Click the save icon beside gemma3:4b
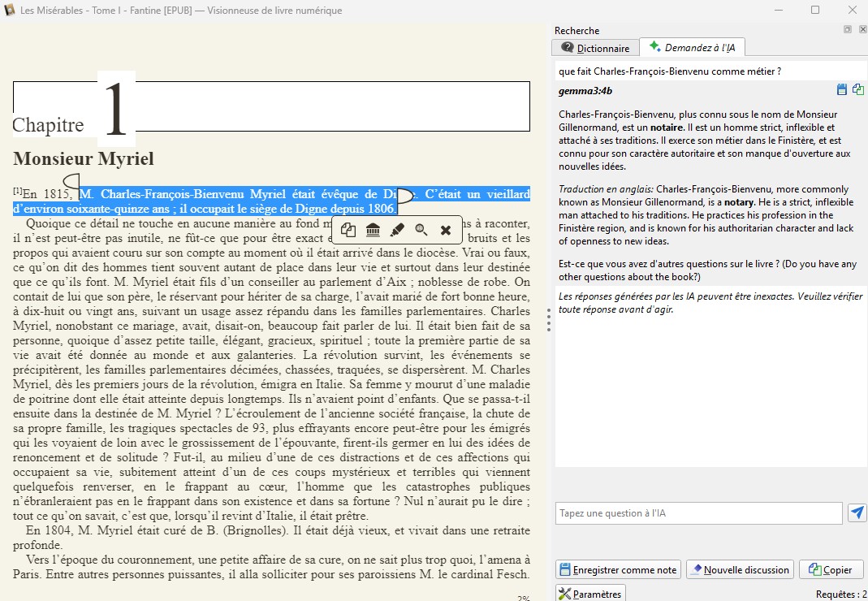Viewport: 868px width, 601px height. pyautogui.click(x=842, y=89)
